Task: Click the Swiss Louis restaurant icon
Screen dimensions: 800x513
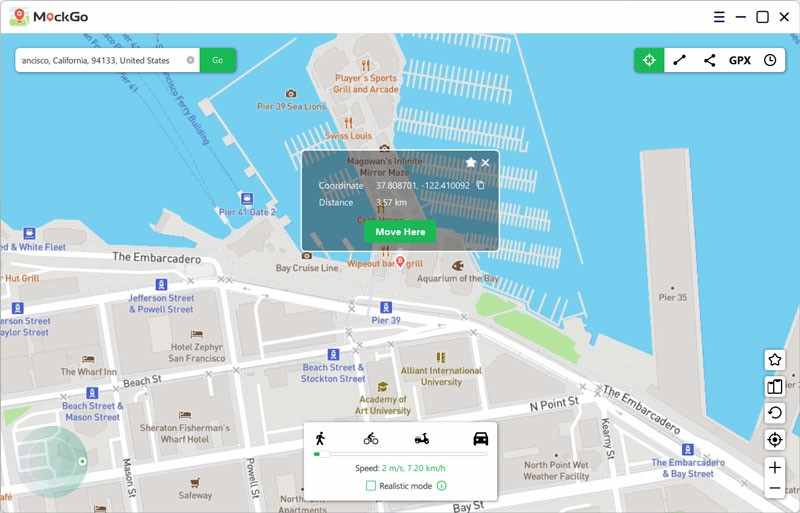Action: 348,123
